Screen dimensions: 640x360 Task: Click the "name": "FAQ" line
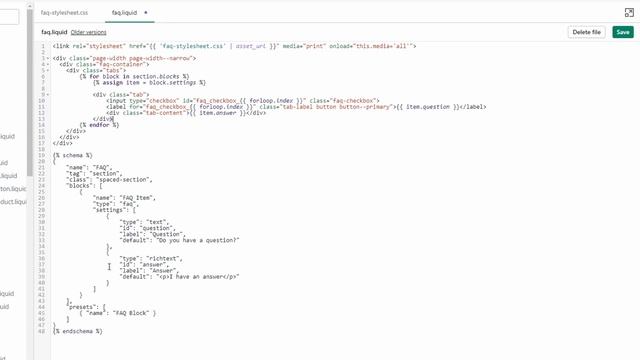pyautogui.click(x=89, y=168)
